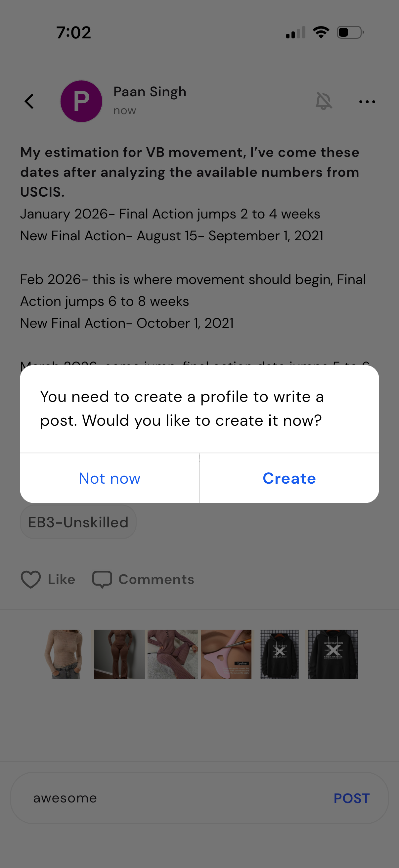Tap POST to submit the comment
The image size is (399, 868).
tap(352, 798)
